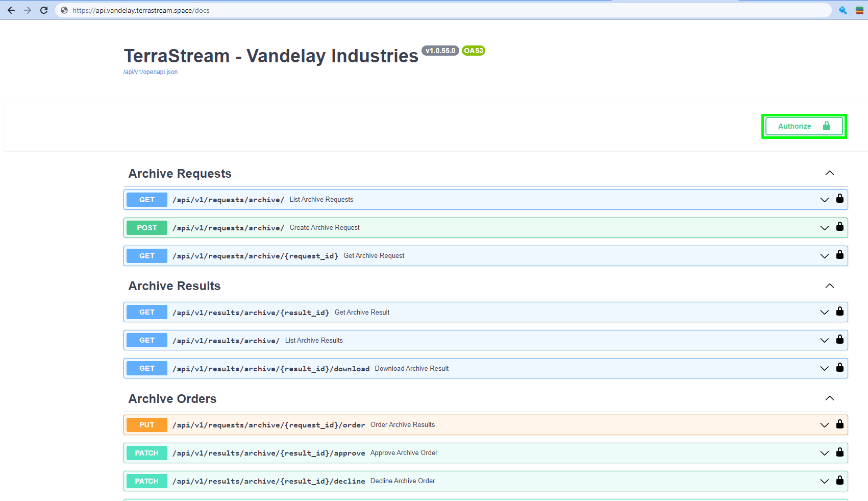The height and width of the screenshot is (501, 868).
Task: Expand the Decline Archive Order endpoint chevron
Action: pos(825,481)
